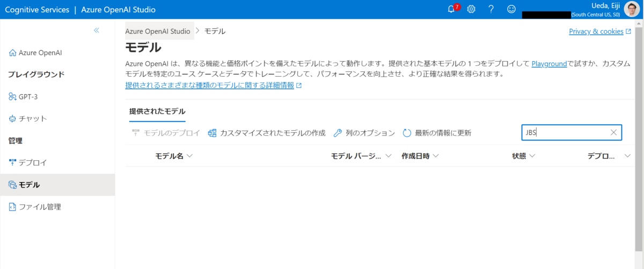Viewport: 644px width, 269px height.
Task: Open the Privacy & cookies link
Action: click(x=599, y=31)
